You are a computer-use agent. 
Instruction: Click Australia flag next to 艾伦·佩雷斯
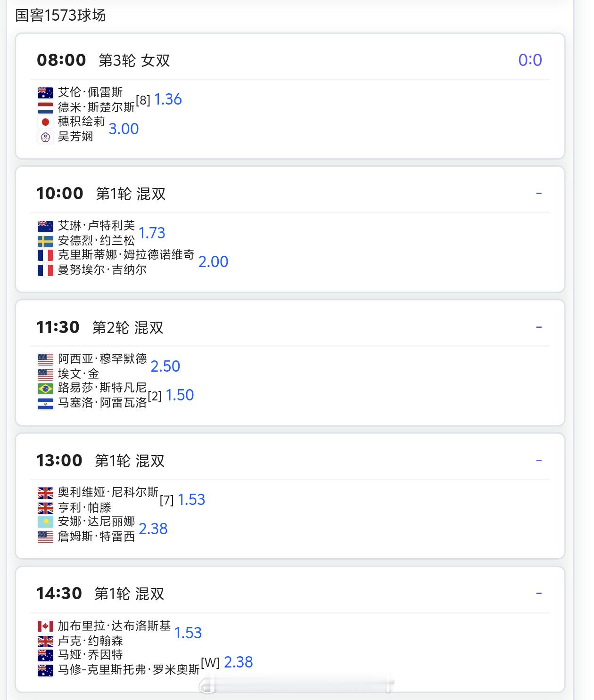click(45, 93)
